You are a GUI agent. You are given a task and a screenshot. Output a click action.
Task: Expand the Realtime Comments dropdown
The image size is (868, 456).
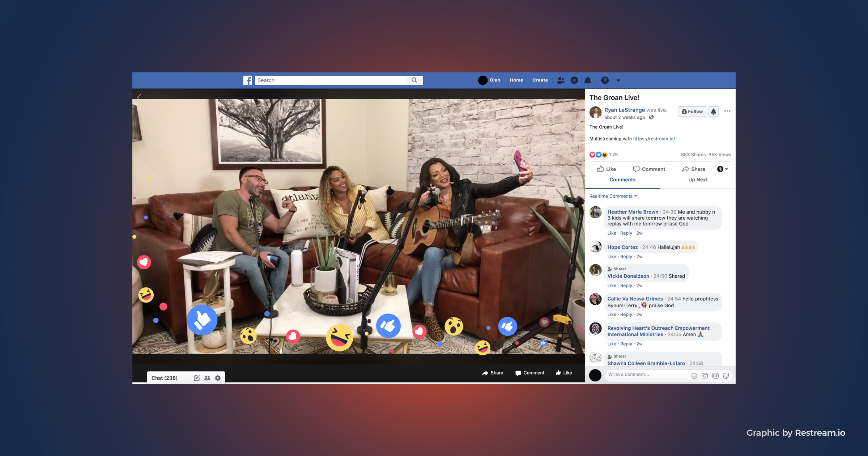point(613,196)
